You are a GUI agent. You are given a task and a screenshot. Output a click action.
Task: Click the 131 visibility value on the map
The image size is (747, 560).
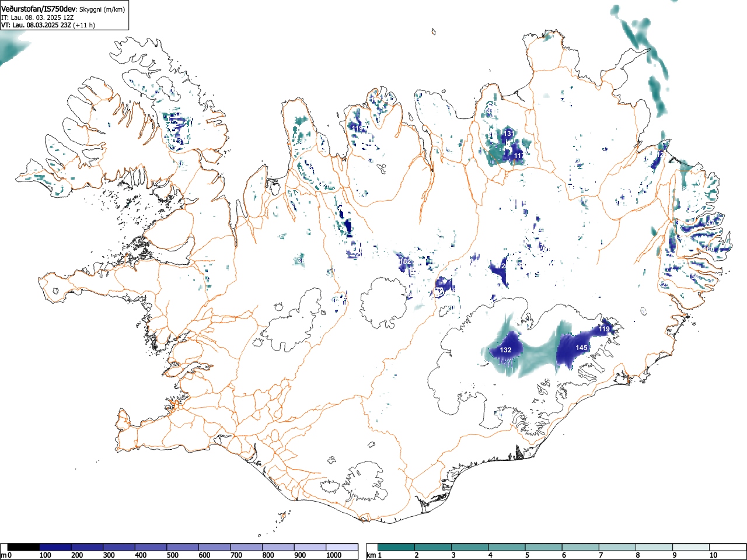(509, 134)
